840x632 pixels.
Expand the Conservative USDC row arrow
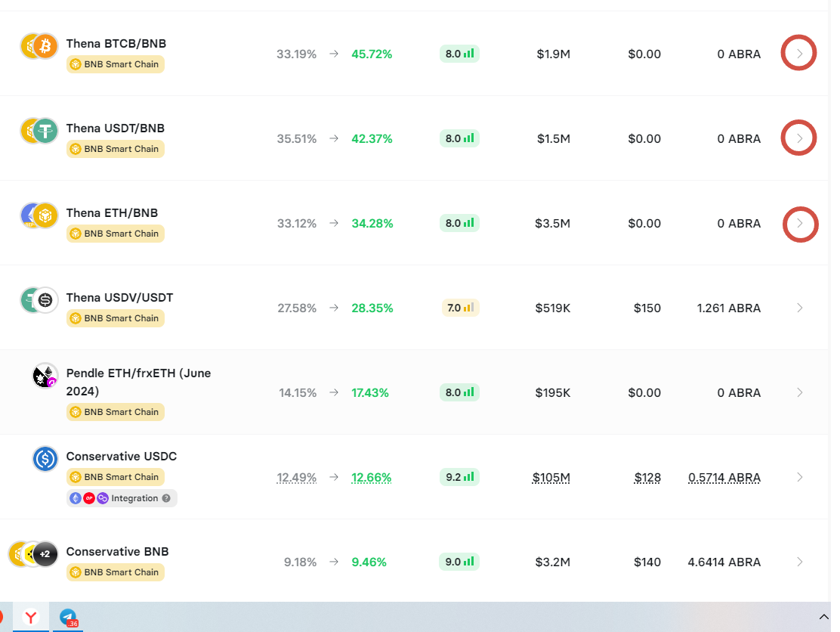(799, 477)
